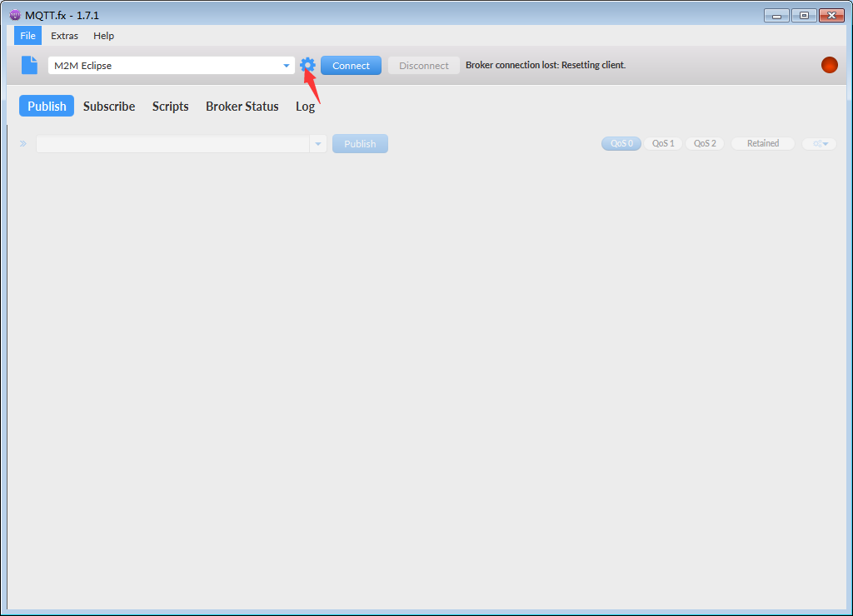Click the light blue Publish message button
This screenshot has width=853, height=616.
(360, 143)
